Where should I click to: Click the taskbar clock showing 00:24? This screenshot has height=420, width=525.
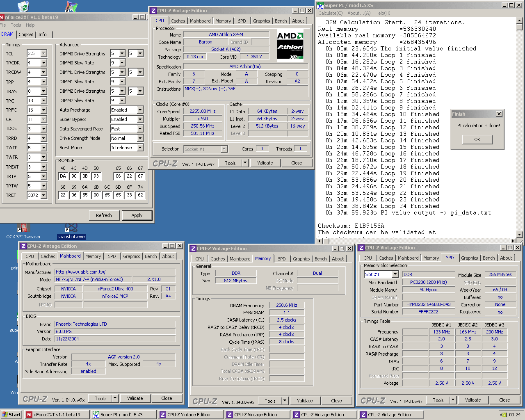515,415
